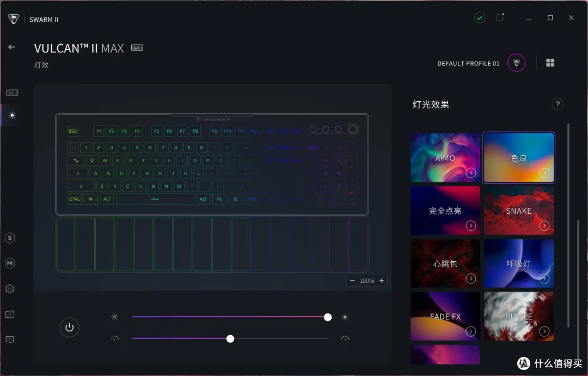Click the profile emblem circle icon
This screenshot has width=588, height=376.
(516, 63)
